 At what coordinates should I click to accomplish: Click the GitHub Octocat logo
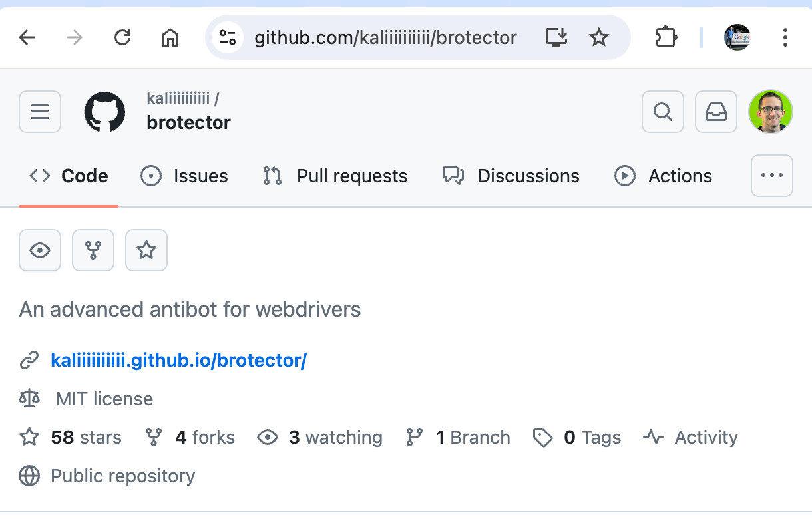[104, 112]
